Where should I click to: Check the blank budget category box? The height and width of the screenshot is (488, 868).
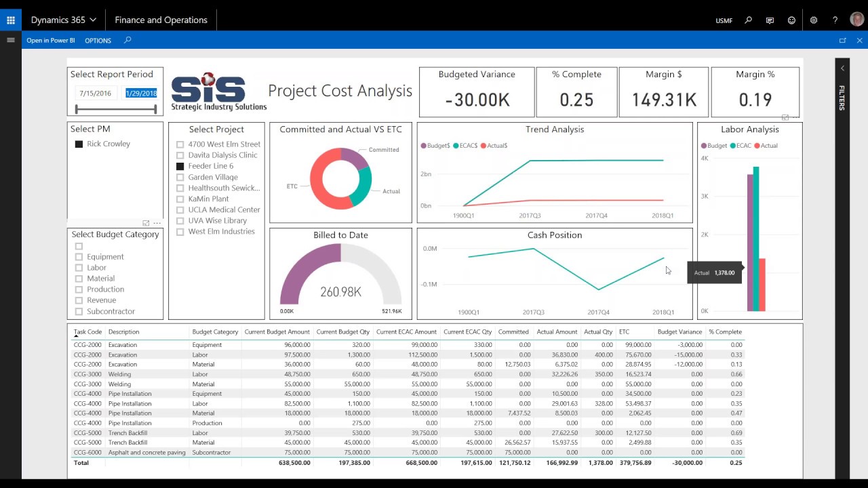tap(79, 246)
